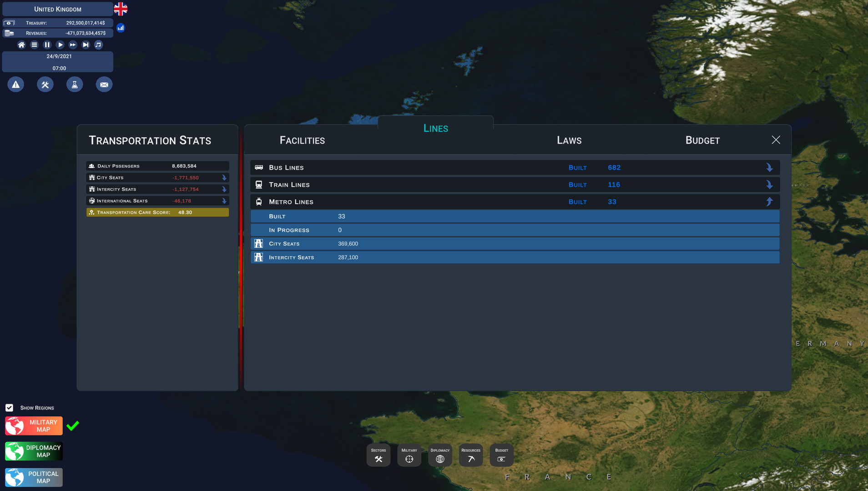Open the Military crosshair button in the bottom bar
Screen dimensions: 868x491
(x=409, y=455)
